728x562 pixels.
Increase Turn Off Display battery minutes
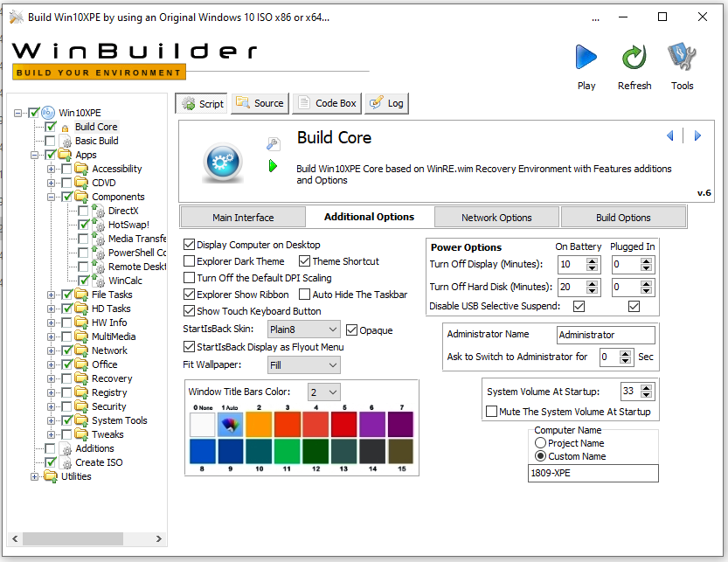(x=592, y=261)
